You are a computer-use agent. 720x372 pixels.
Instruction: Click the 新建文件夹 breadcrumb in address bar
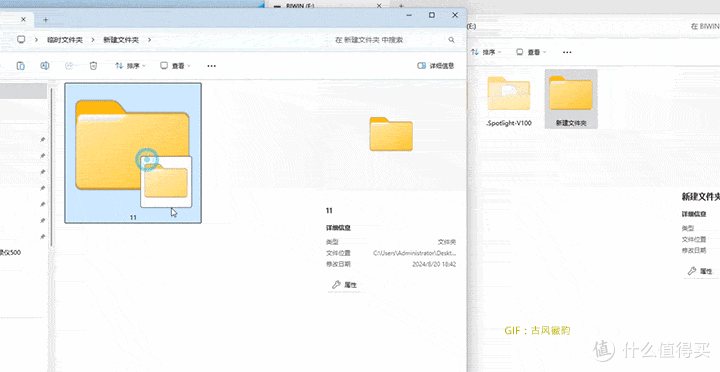click(121, 40)
